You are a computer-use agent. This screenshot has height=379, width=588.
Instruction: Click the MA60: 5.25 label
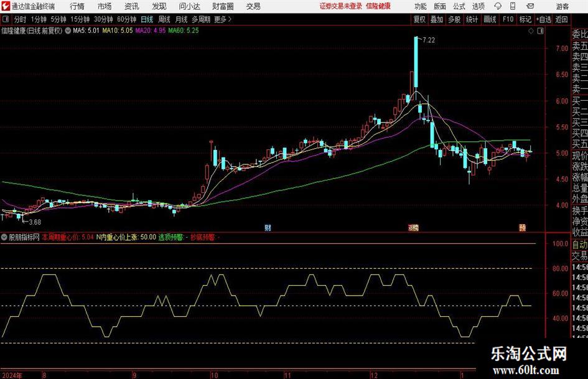tap(184, 30)
